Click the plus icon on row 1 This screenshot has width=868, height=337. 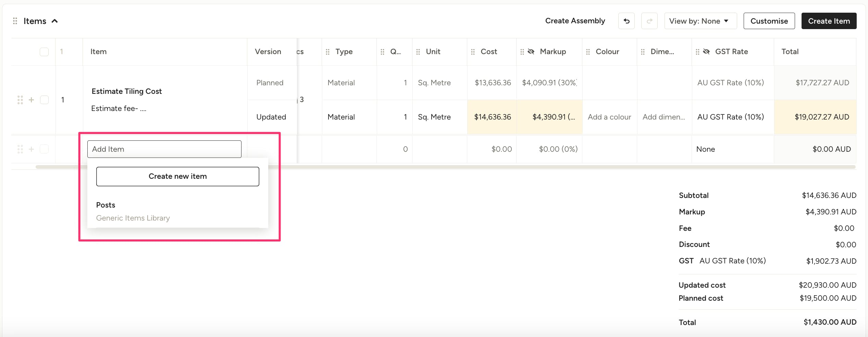point(32,100)
